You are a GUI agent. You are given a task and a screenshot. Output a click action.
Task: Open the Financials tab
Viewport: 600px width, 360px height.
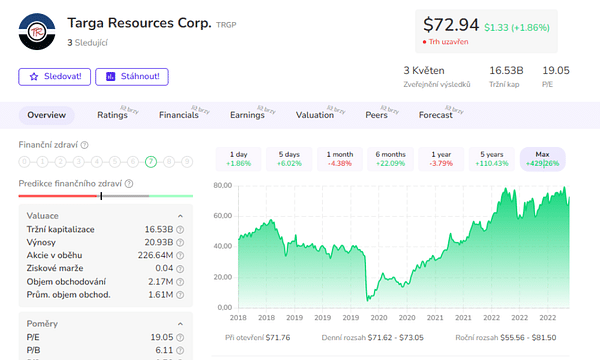[179, 115]
